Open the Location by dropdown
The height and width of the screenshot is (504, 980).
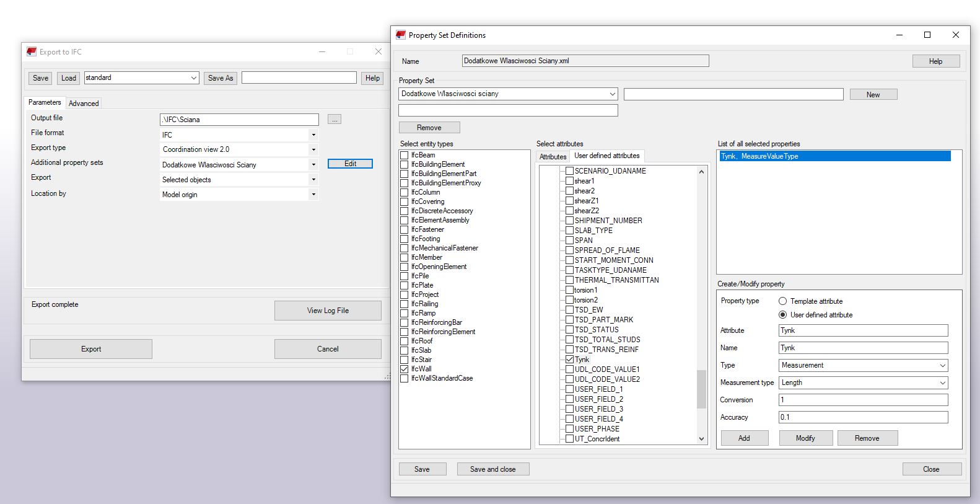313,194
